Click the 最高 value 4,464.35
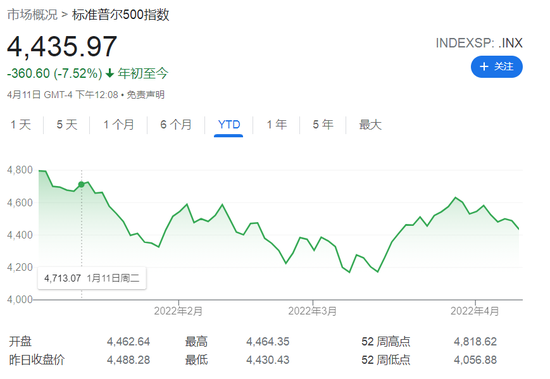This screenshot has height=379, width=550. point(268,341)
